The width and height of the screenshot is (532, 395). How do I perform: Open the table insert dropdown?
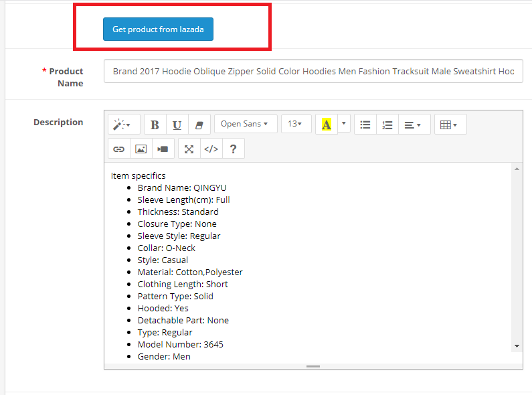click(450, 125)
